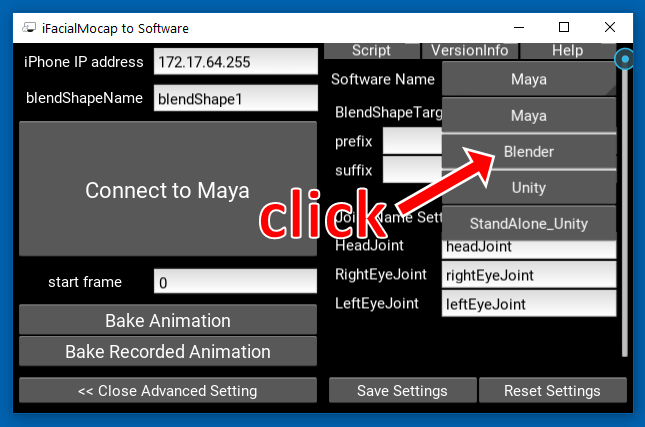Click the blendShapeName input field
Viewport: 645px width, 427px height.
click(x=236, y=98)
